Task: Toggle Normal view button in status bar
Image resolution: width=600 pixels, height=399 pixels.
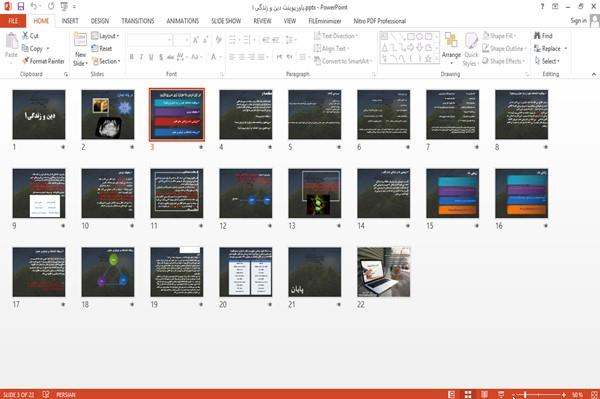Action: click(x=452, y=394)
